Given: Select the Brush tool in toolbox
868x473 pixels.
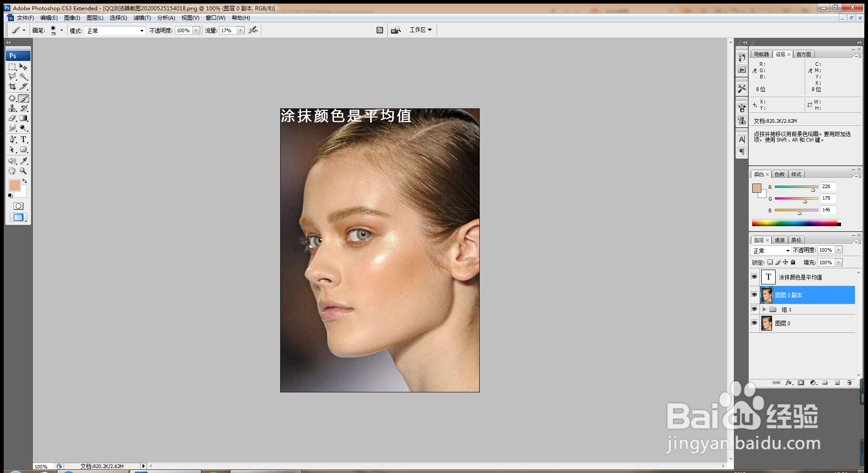Looking at the screenshot, I should pyautogui.click(x=24, y=98).
